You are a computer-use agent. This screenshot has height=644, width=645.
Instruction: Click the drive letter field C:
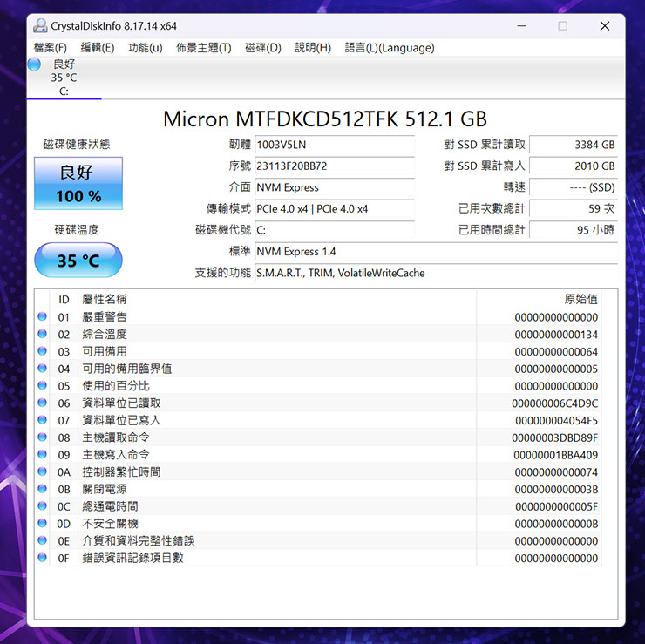pos(335,230)
